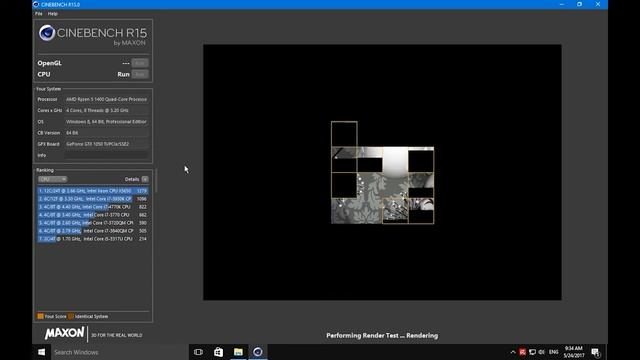
Task: Select ranking entry Intel Core i7-3770 CPU
Action: (93, 215)
